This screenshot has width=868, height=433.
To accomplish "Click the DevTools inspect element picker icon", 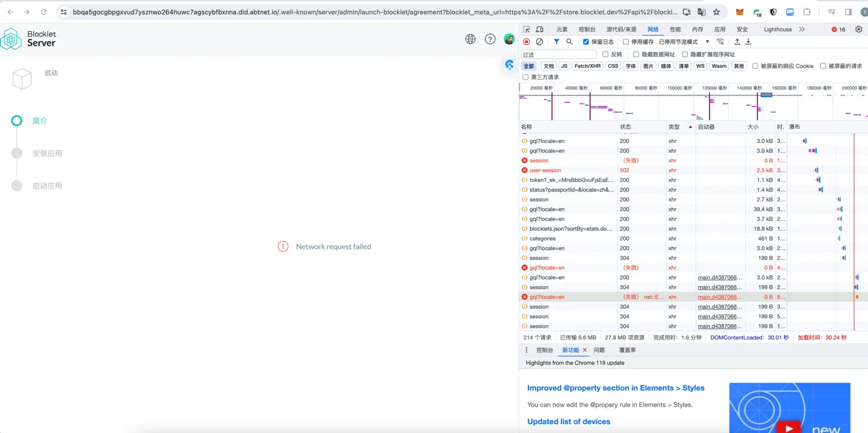I will click(x=526, y=29).
